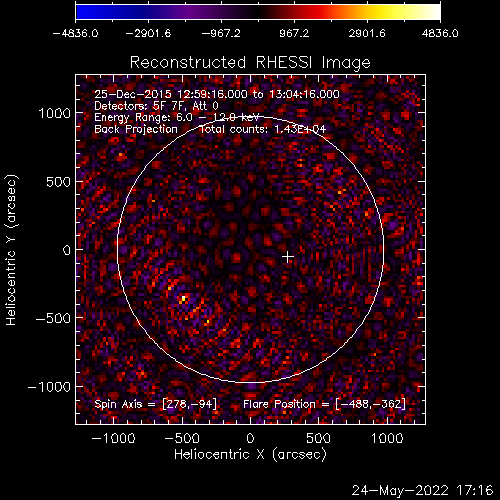Click the 1000 tick label on Y axis
The height and width of the screenshot is (500, 500).
[55, 113]
